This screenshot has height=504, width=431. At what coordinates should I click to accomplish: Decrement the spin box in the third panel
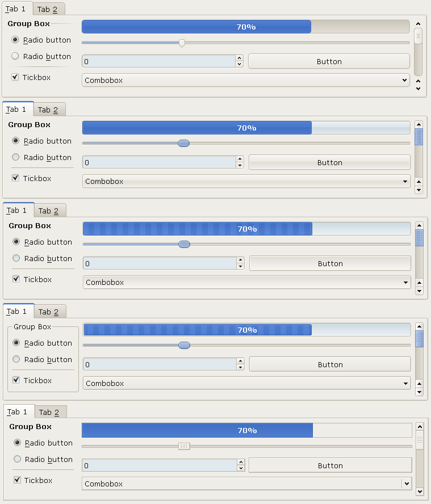point(240,266)
